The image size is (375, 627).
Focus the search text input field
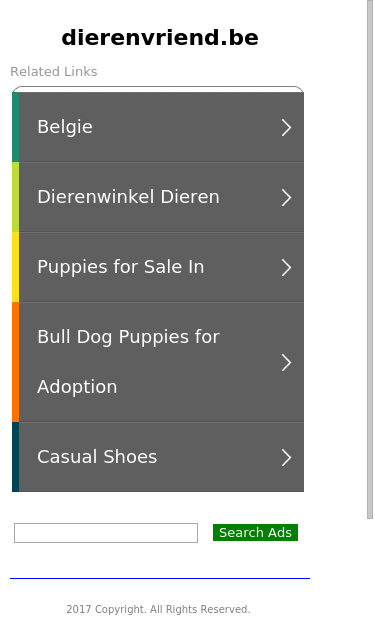[106, 533]
